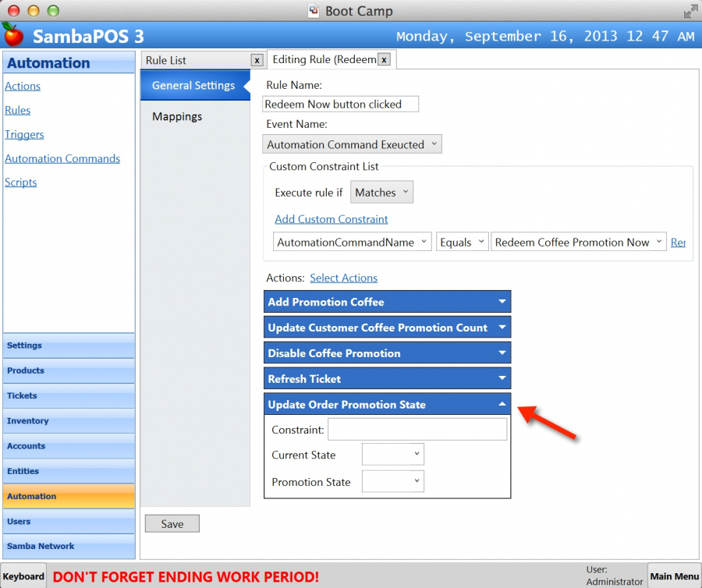Collapse the Update Order Promotion State action

pyautogui.click(x=502, y=405)
